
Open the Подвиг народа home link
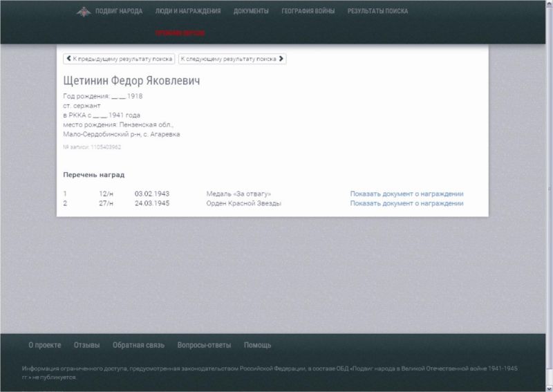pyautogui.click(x=119, y=11)
